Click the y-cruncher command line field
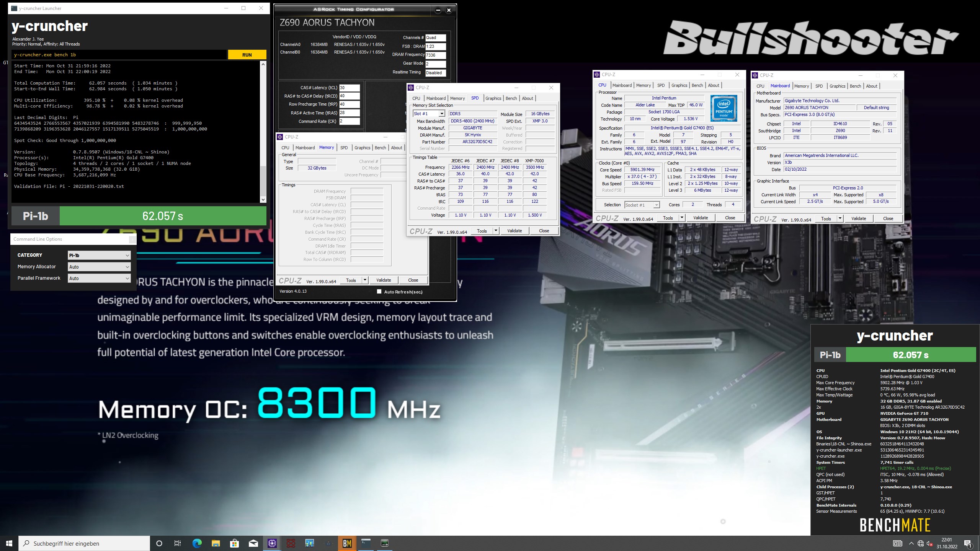The image size is (980, 551). [x=119, y=55]
